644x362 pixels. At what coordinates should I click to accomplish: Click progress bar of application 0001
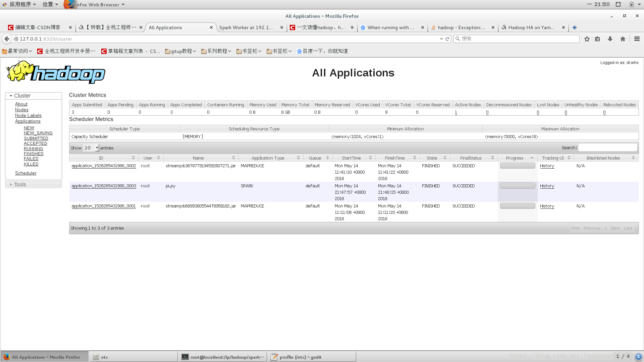518,206
